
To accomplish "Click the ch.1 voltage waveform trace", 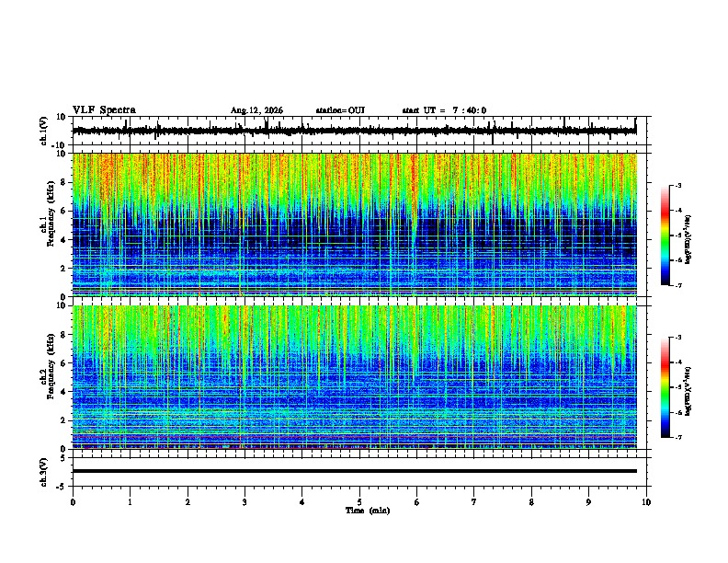I will [x=355, y=131].
